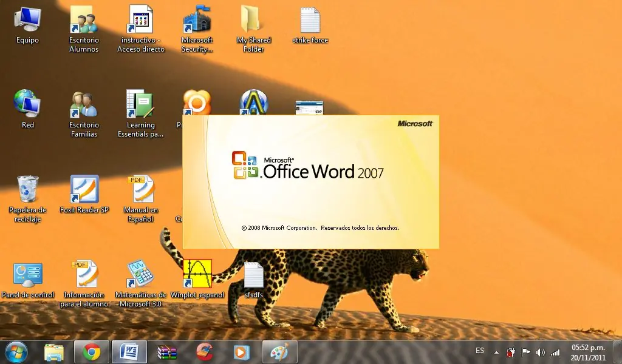Switch to Word in the taskbar

point(129,352)
